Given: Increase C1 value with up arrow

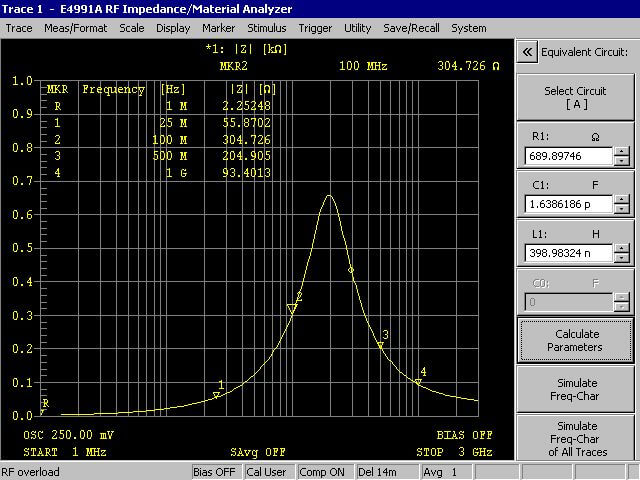Looking at the screenshot, I should point(622,200).
